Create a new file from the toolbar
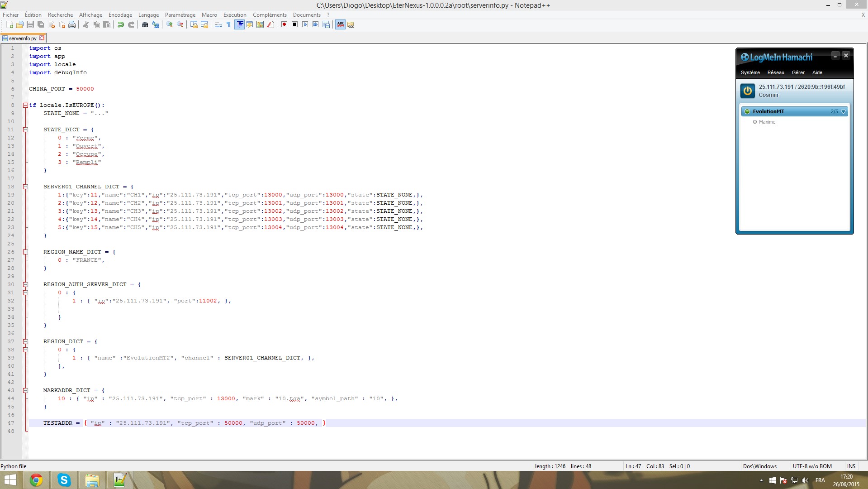Viewport: 868px width, 489px height. pos(9,25)
